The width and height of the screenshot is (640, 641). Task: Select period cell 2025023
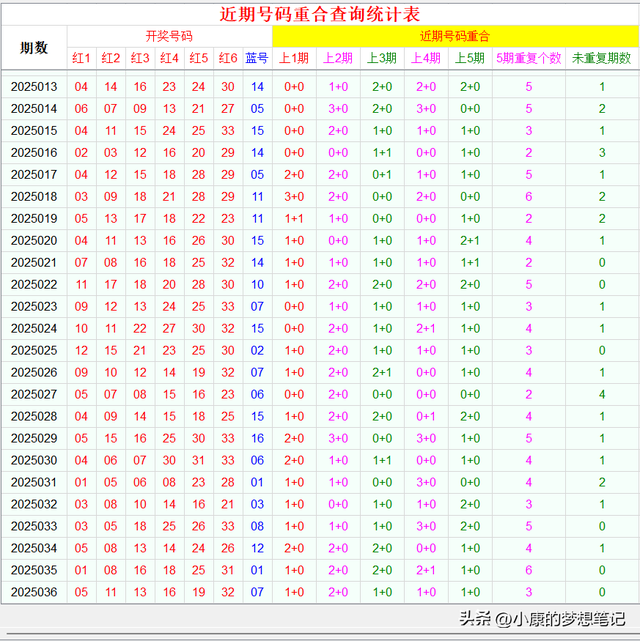[x=34, y=307]
